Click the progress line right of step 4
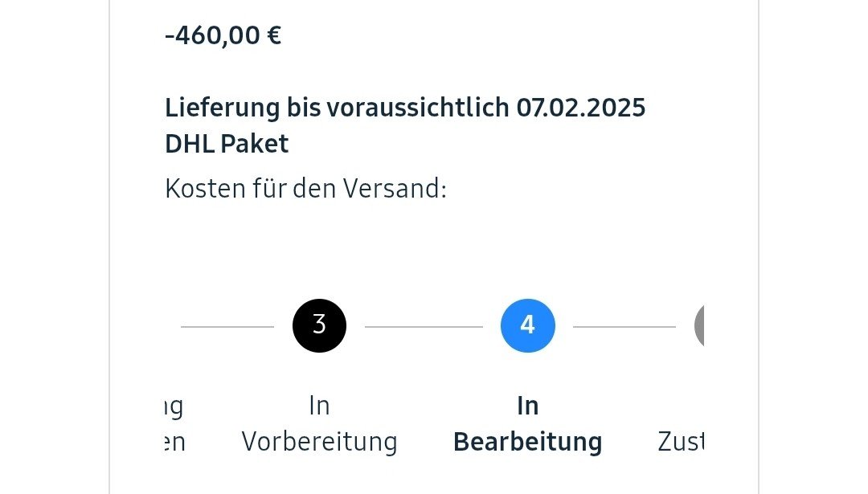The height and width of the screenshot is (494, 868). 624,327
